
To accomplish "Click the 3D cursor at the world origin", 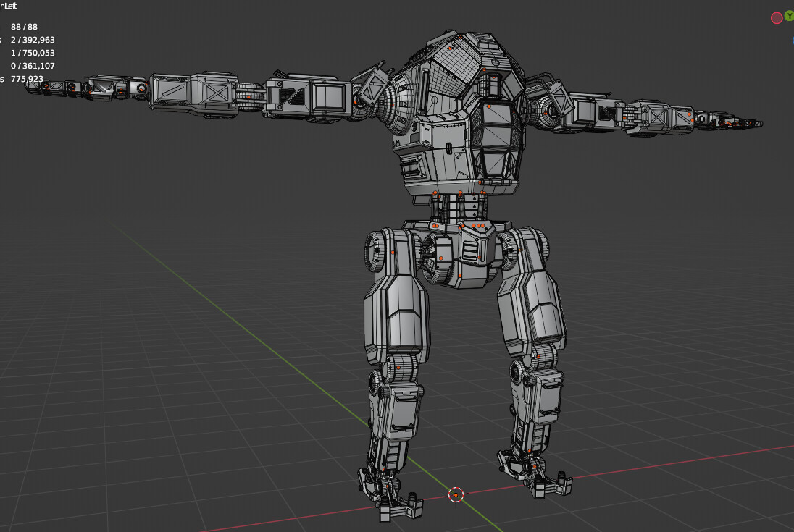I will click(x=455, y=494).
